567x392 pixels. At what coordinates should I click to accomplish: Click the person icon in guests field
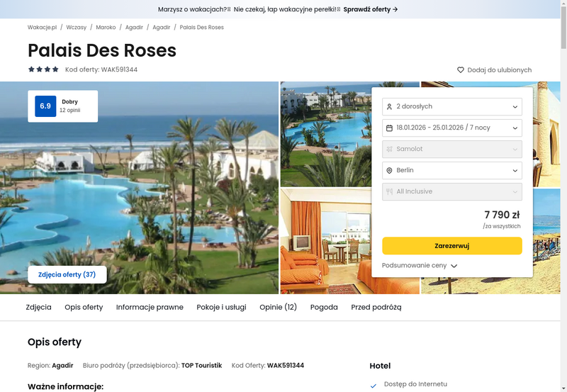tap(389, 106)
